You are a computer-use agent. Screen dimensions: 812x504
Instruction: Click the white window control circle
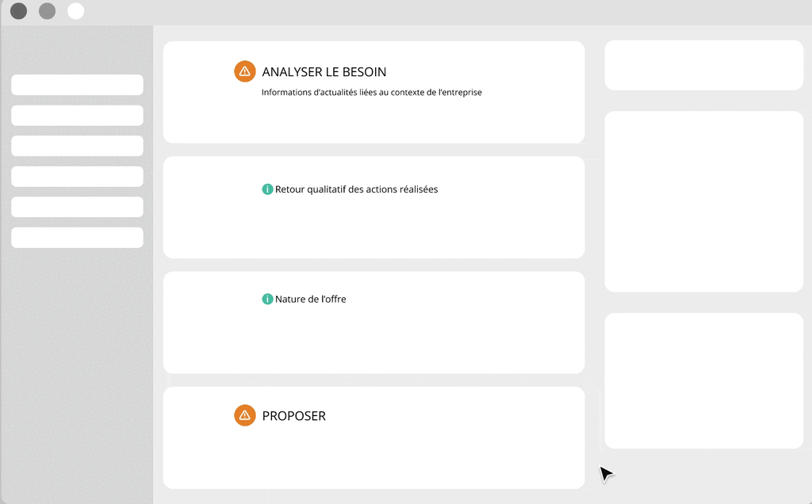[75, 11]
